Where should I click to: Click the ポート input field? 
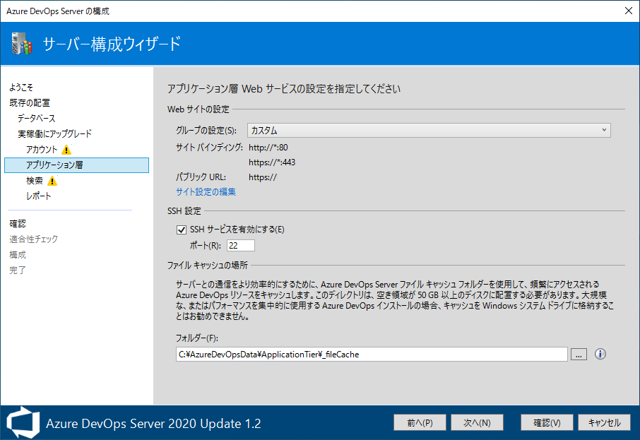pyautogui.click(x=240, y=246)
